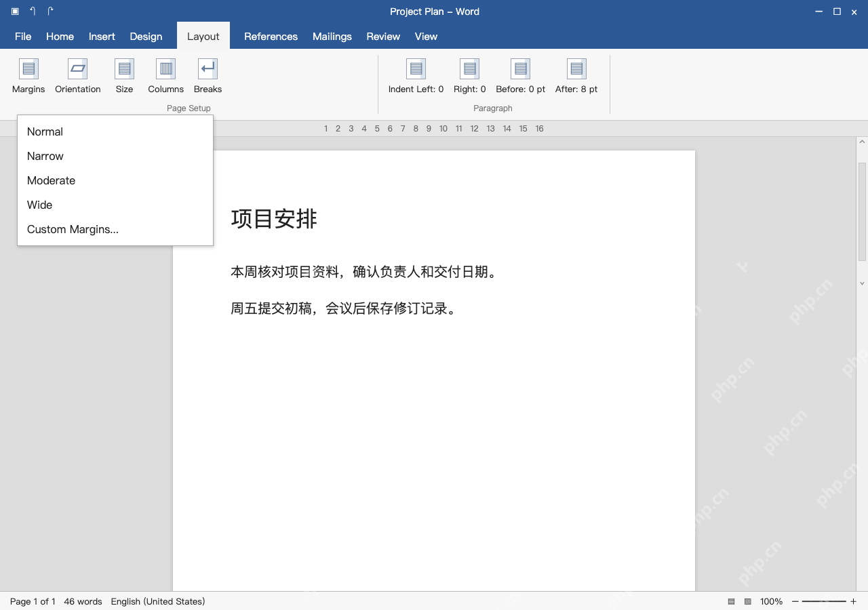Switch to second view icon beside 100%
The image size is (868, 610).
click(x=748, y=601)
